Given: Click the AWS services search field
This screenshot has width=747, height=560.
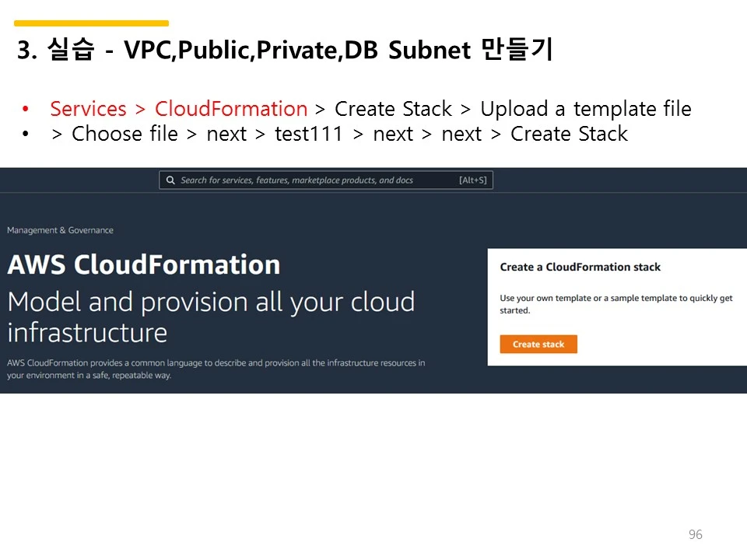Looking at the screenshot, I should (x=326, y=180).
